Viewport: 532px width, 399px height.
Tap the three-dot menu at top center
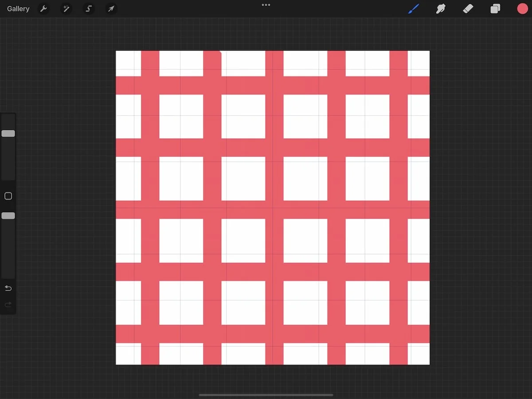[266, 5]
